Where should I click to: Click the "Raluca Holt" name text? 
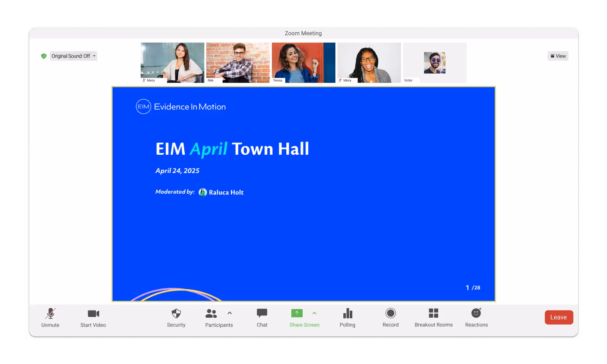(226, 192)
